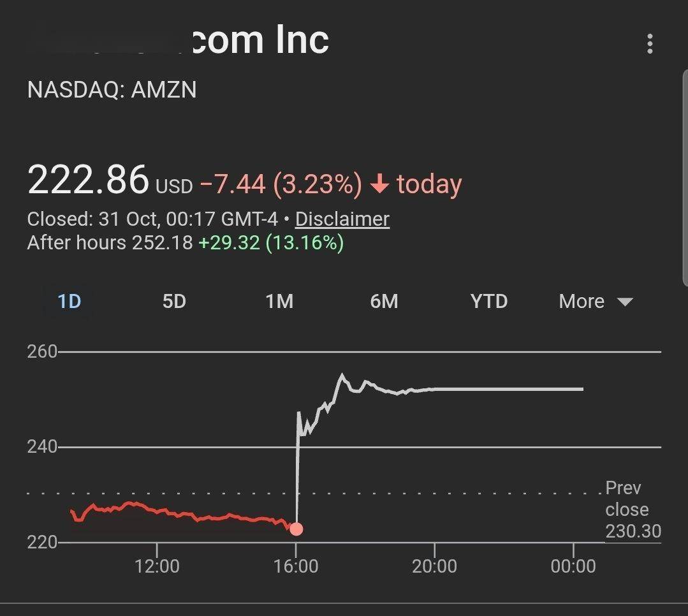Switch to the 5D chart range

[174, 301]
